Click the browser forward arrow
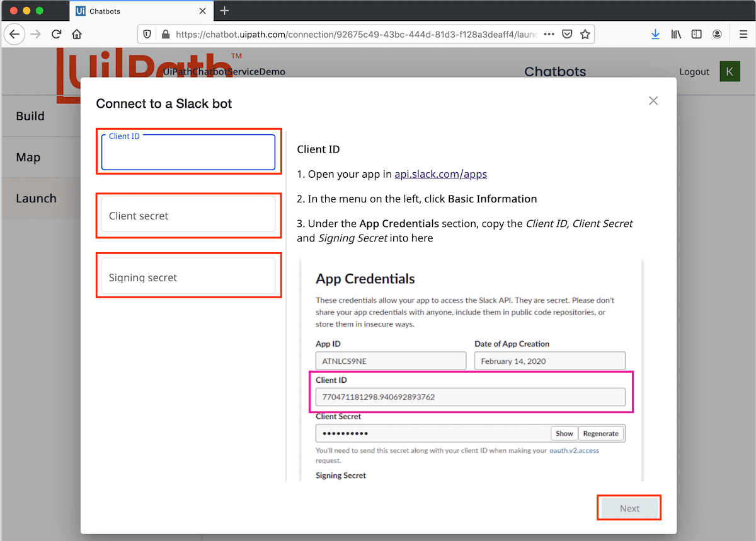Screen dimensions: 756x541 [36, 34]
